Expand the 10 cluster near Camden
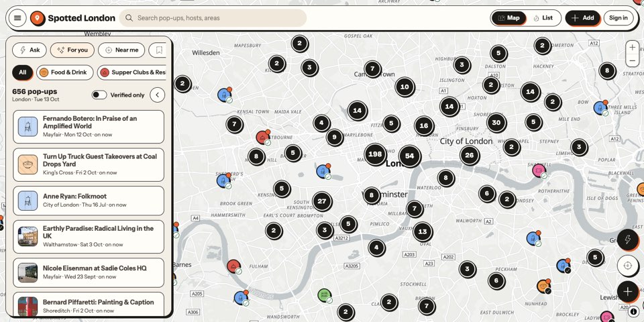Image resolution: width=644 pixels, height=322 pixels. pyautogui.click(x=405, y=87)
